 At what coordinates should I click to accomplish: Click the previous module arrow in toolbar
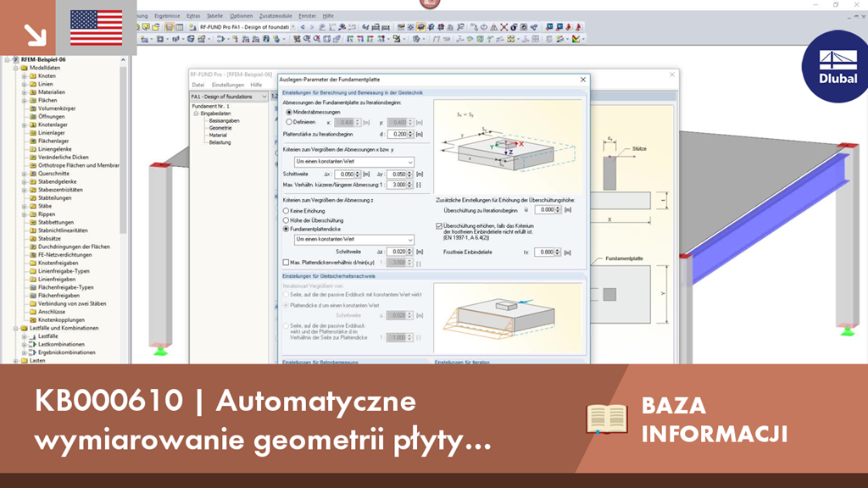coord(303,27)
